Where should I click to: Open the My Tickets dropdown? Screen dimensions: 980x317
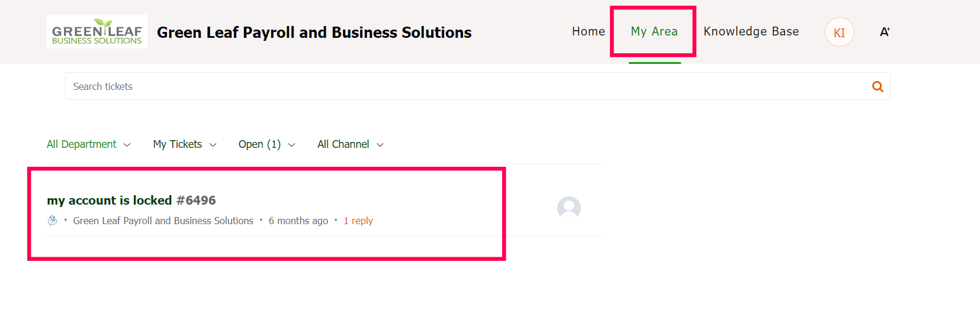(185, 144)
